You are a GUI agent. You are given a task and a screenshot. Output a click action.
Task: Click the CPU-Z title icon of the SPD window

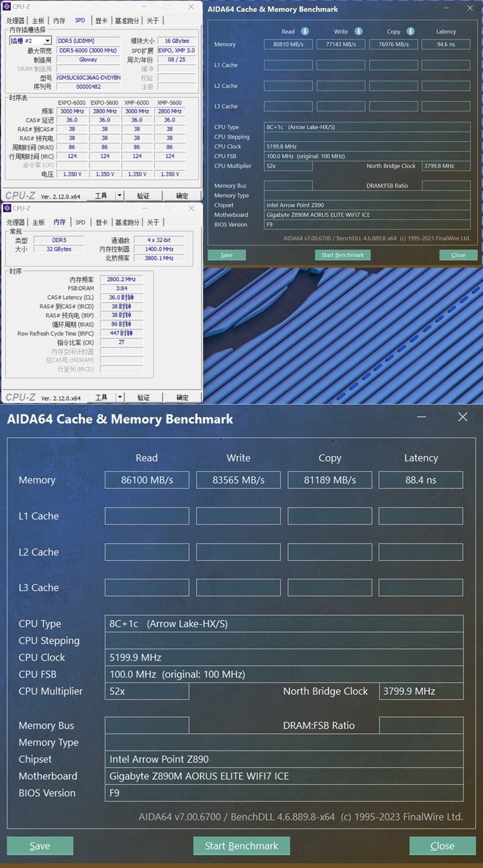coord(8,7)
